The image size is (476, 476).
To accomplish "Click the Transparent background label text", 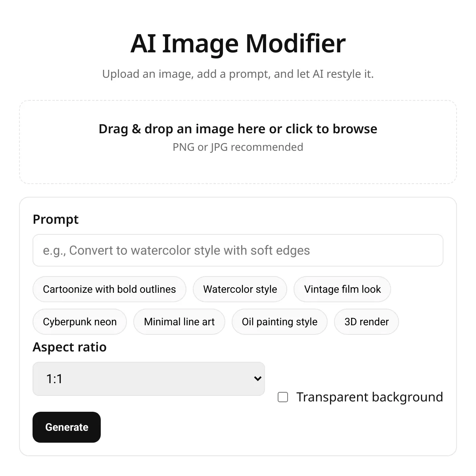I will 369,397.
